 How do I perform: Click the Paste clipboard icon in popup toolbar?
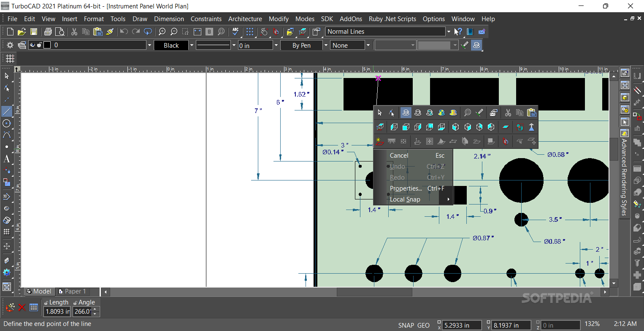[x=532, y=113]
